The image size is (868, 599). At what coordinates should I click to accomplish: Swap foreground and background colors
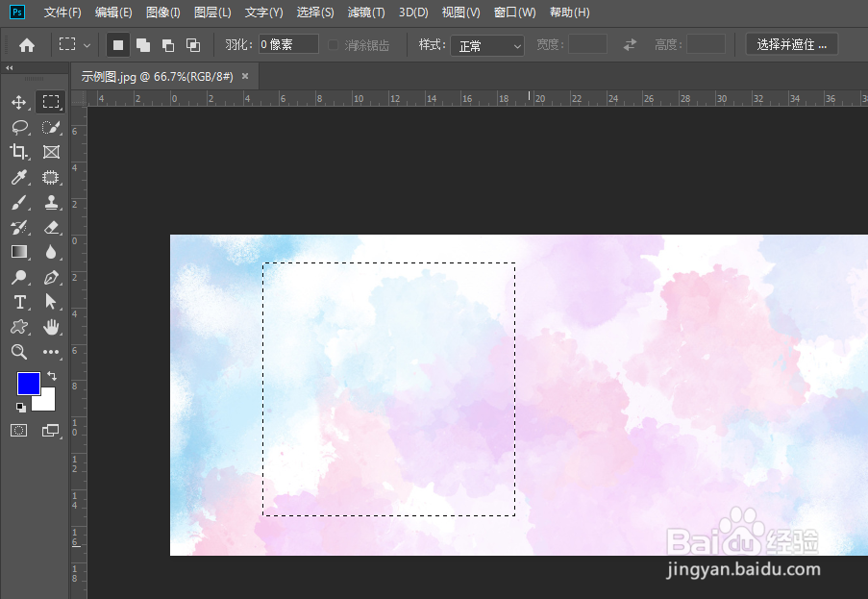(x=52, y=376)
